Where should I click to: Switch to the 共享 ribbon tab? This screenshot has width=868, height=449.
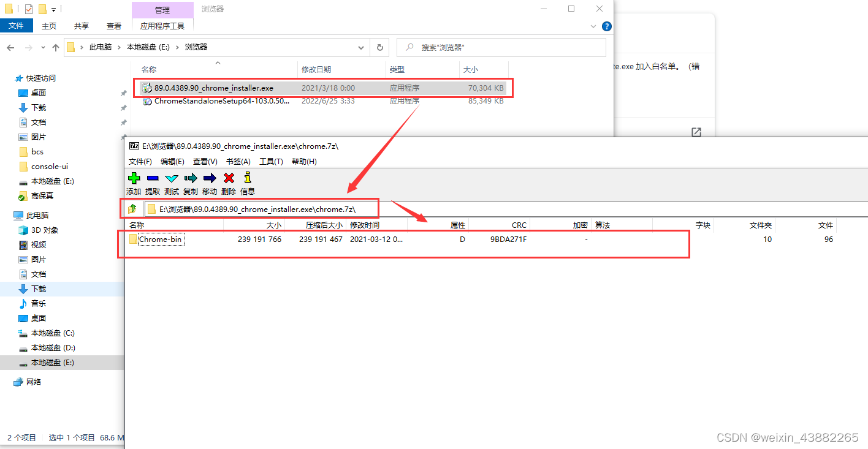(x=82, y=26)
